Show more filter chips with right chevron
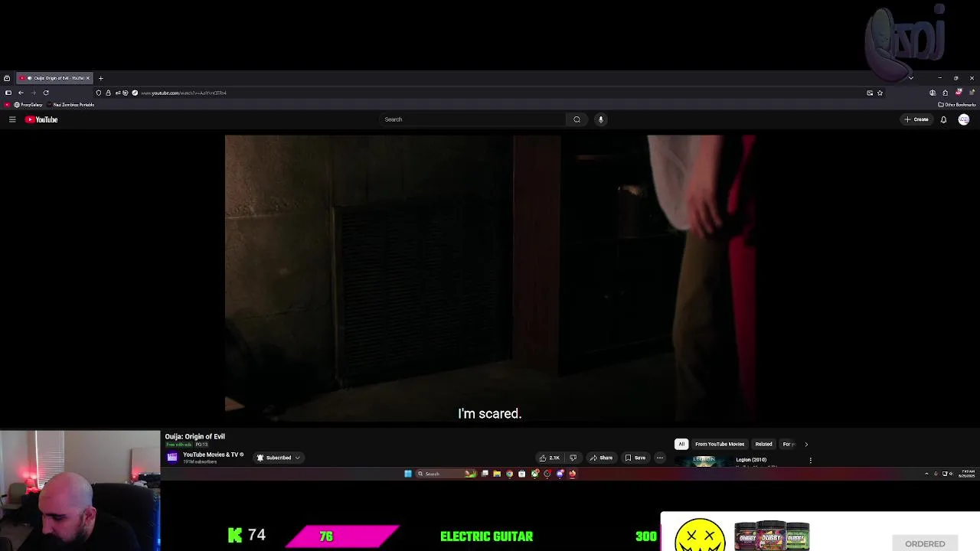This screenshot has height=551, width=980. click(805, 444)
